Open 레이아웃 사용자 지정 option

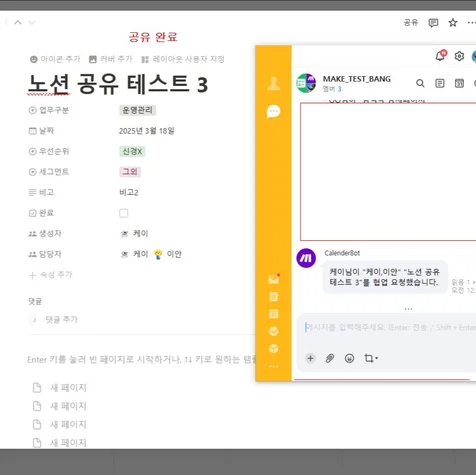pyautogui.click(x=183, y=59)
